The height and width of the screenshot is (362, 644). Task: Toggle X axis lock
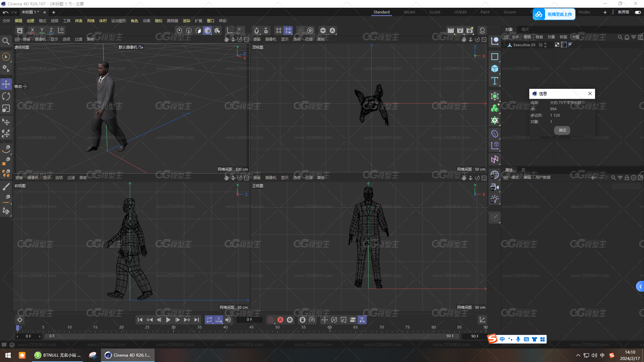[32, 31]
